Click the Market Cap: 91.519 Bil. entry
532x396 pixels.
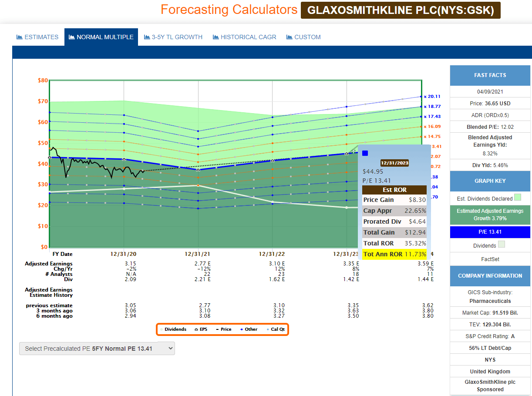[490, 313]
